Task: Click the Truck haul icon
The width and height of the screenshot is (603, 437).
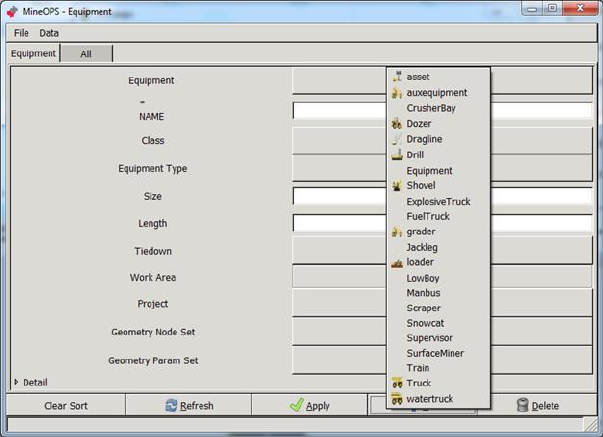Action: click(x=397, y=383)
